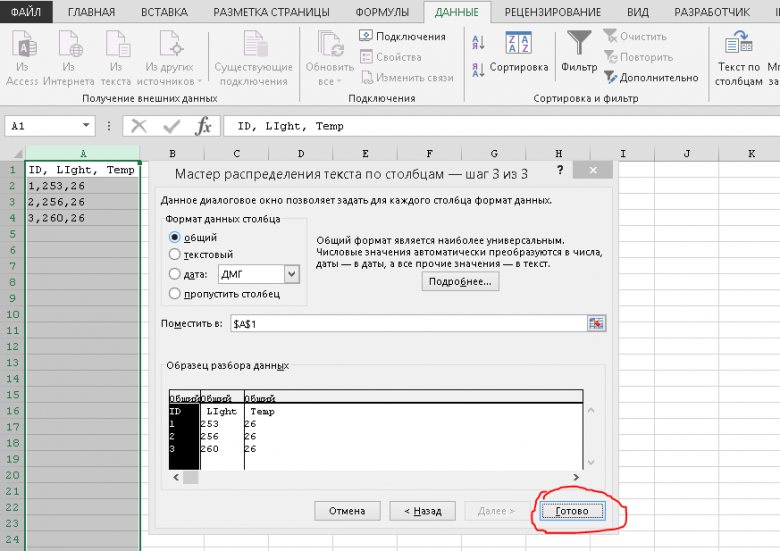Image resolution: width=780 pixels, height=551 pixels.
Task: Click cell A2 containing 1,253,26
Action: point(83,185)
